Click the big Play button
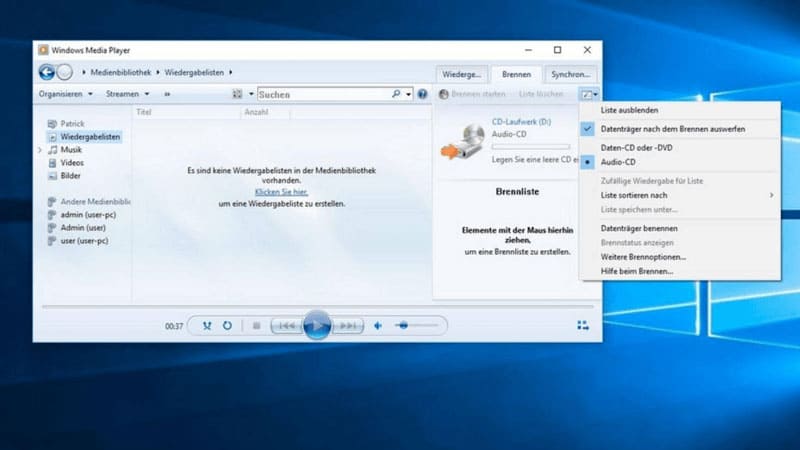Image resolution: width=800 pixels, height=450 pixels. coord(317,325)
